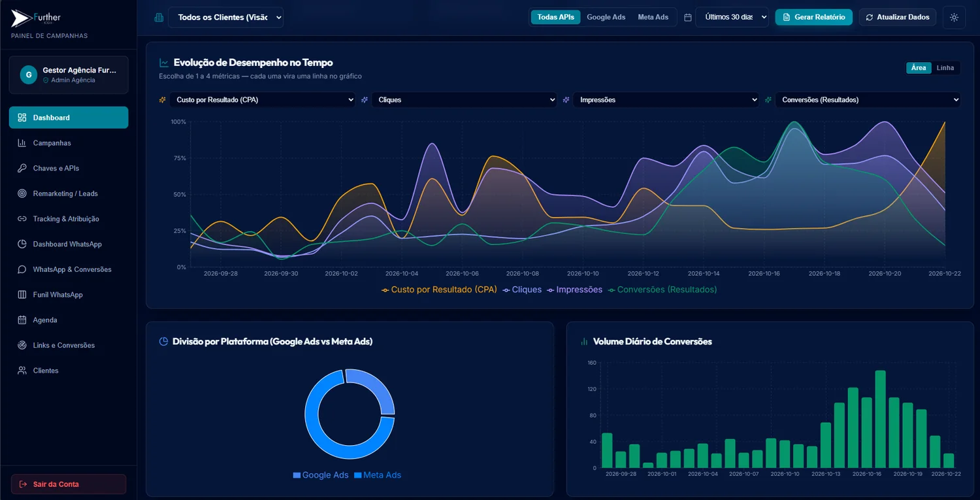980x500 pixels.
Task: Click Google Ads legend swatch under donut chart
Action: [x=297, y=475]
